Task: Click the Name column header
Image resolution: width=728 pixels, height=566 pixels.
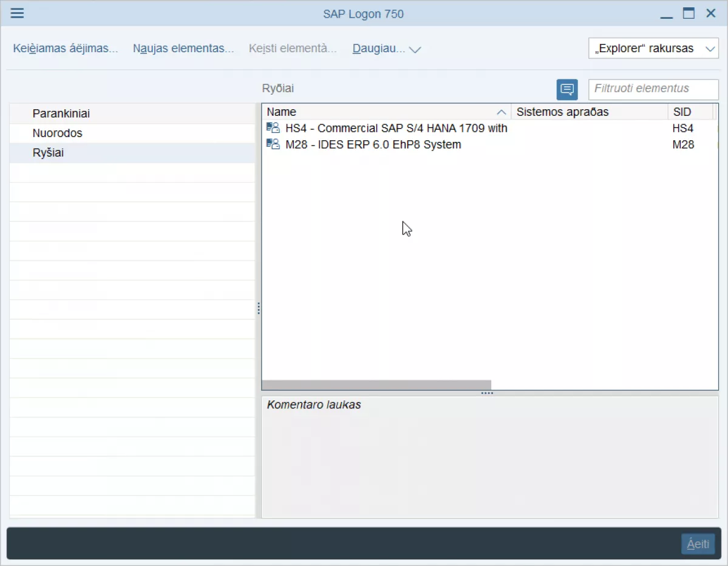Action: 386,112
